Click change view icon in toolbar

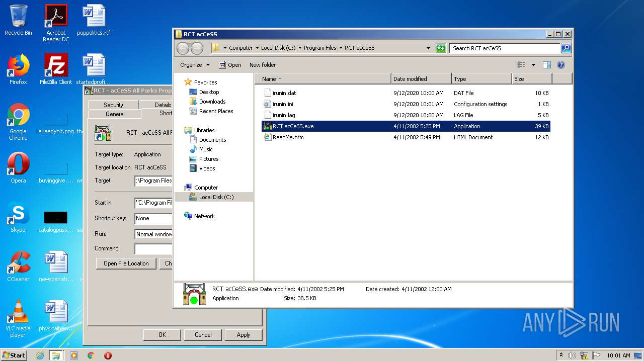(521, 65)
